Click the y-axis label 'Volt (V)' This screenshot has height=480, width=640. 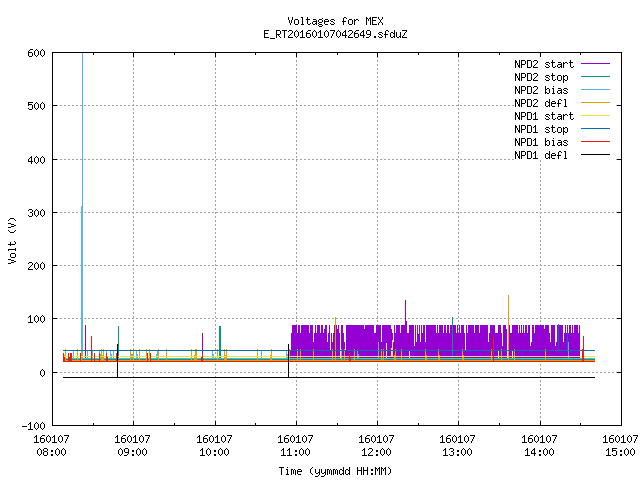(12, 241)
